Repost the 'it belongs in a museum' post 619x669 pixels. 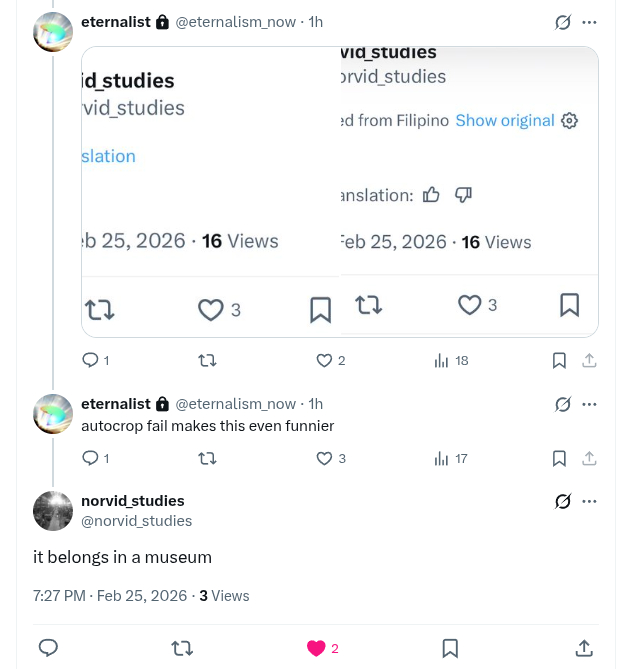pyautogui.click(x=182, y=648)
